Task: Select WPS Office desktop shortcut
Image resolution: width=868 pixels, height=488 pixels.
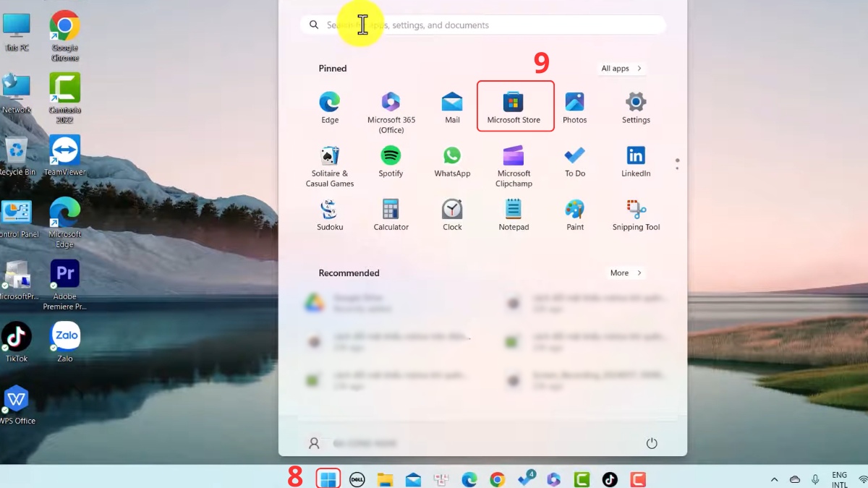Action: (17, 405)
